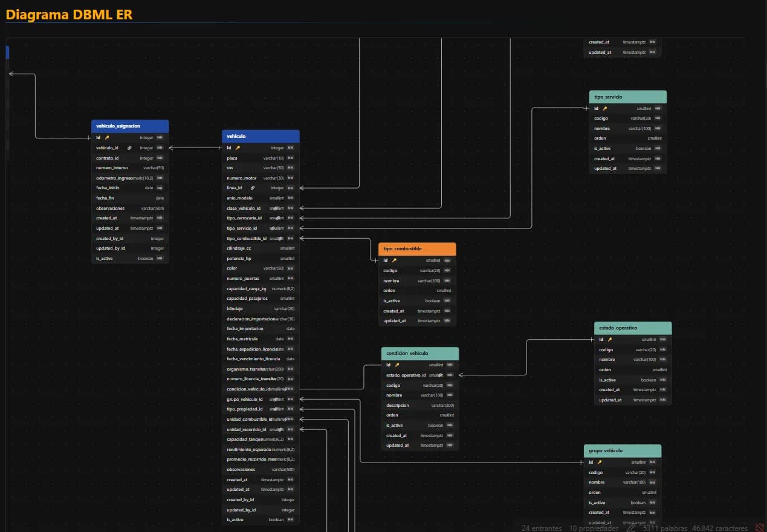Click the 46.842 caracteres count
This screenshot has width=767, height=532.
click(x=720, y=528)
